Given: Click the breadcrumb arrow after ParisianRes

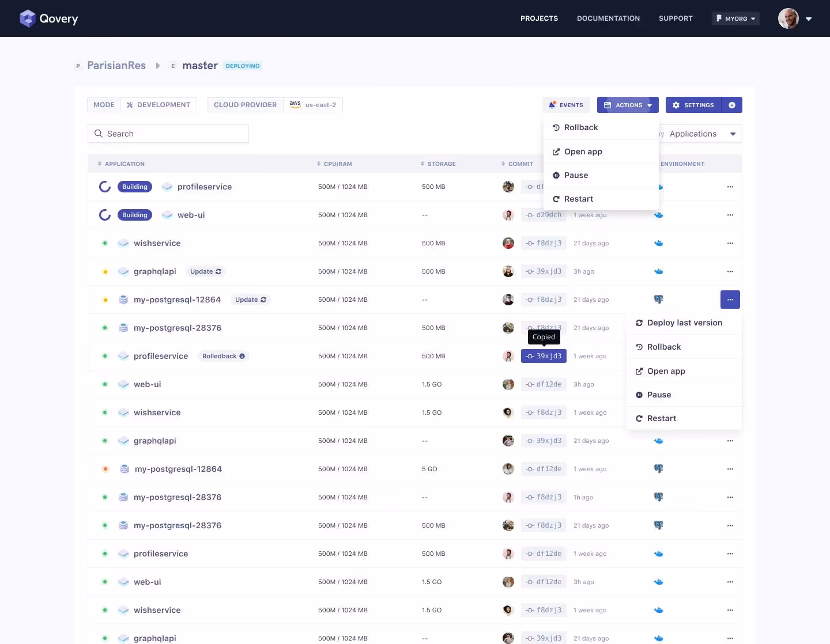Looking at the screenshot, I should pos(158,66).
